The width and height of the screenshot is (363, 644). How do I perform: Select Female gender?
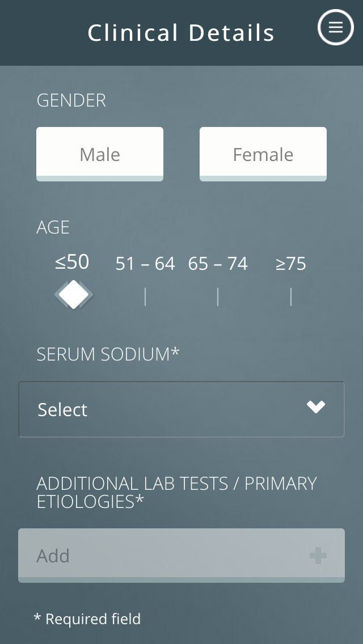(x=263, y=154)
